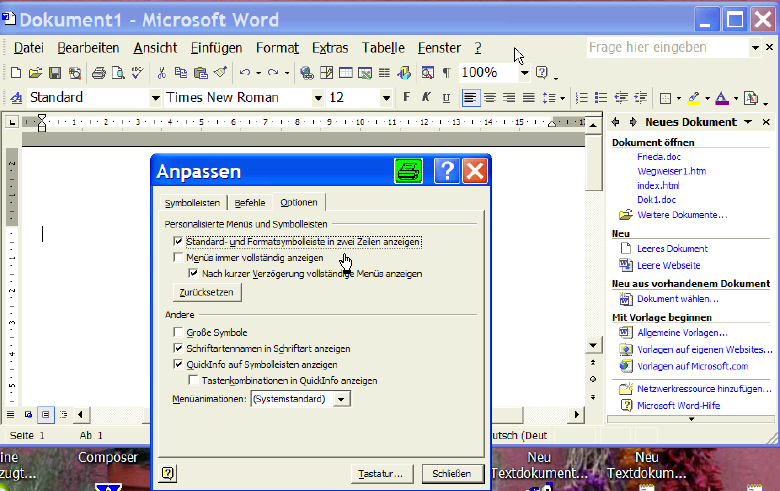
Task: Click the Bold formatting button
Action: coord(406,98)
